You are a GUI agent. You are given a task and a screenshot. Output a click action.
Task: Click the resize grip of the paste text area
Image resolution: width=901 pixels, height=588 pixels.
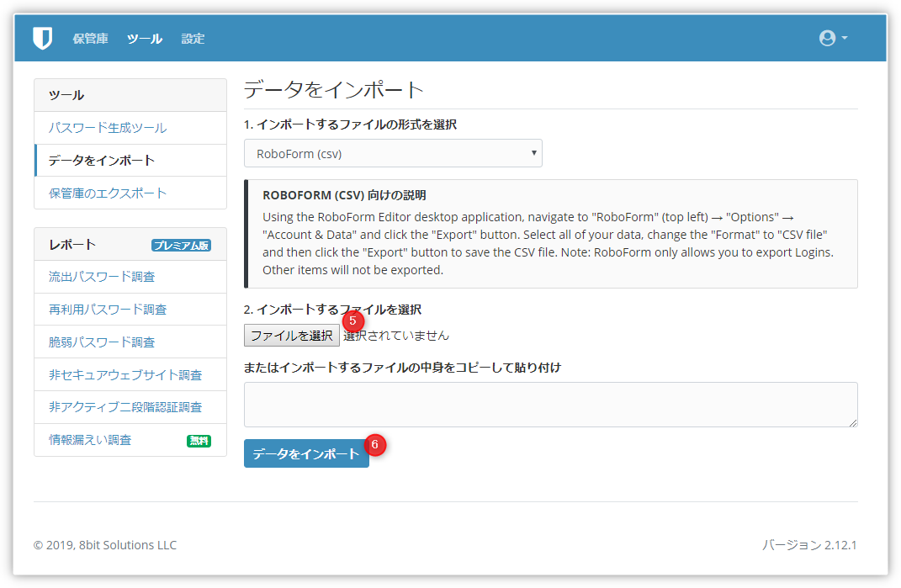click(853, 422)
